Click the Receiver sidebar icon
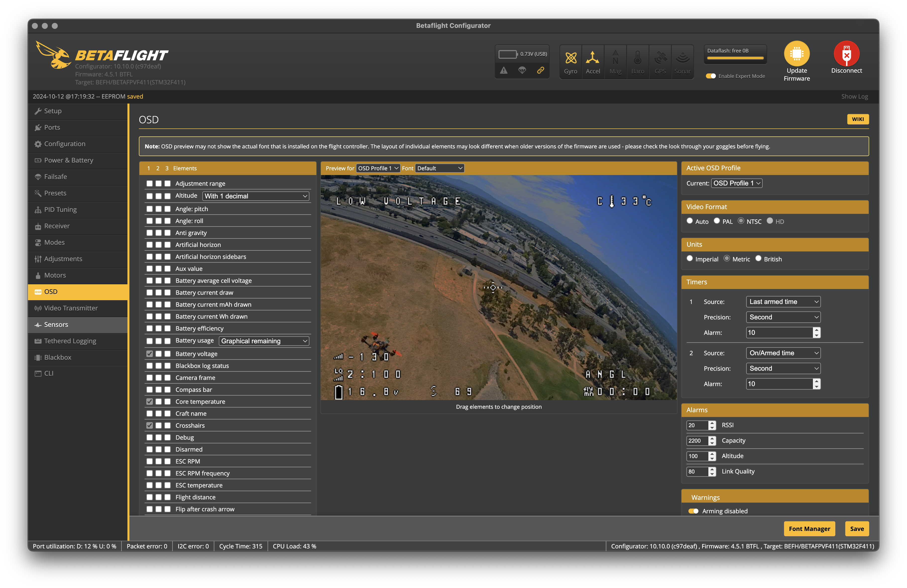The height and width of the screenshot is (588, 907). coord(38,226)
